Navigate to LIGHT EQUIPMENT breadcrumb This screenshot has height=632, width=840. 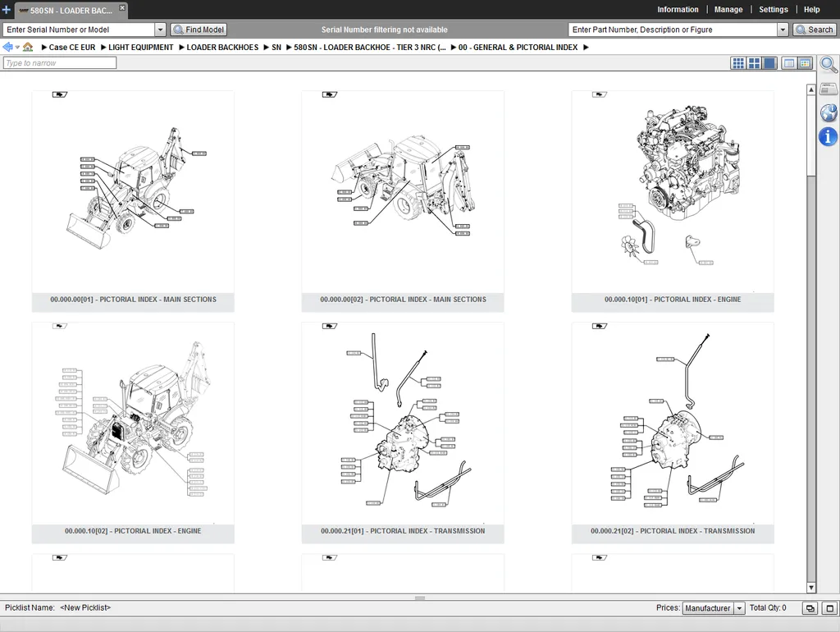pos(141,47)
